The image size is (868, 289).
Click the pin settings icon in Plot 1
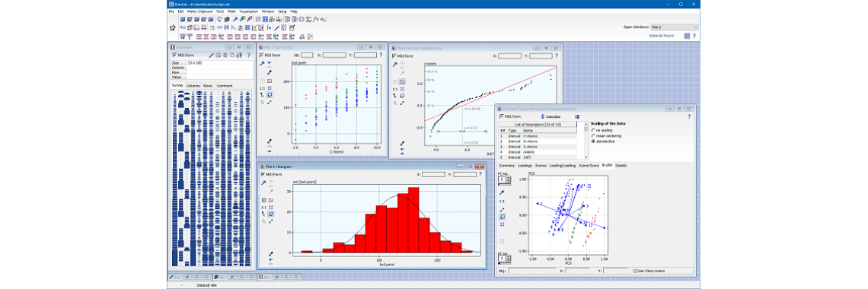(x=263, y=64)
